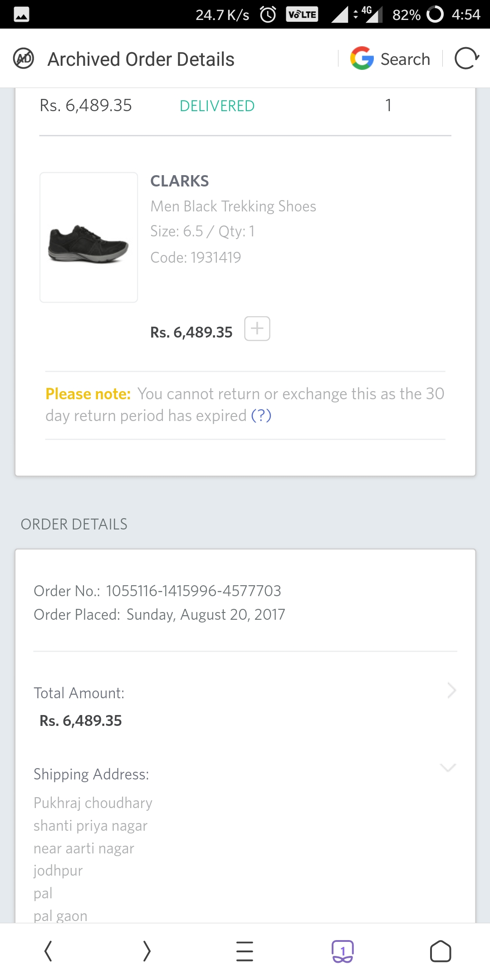Image resolution: width=490 pixels, height=980 pixels.
Task: Go forward with the browser forward arrow
Action: (147, 951)
